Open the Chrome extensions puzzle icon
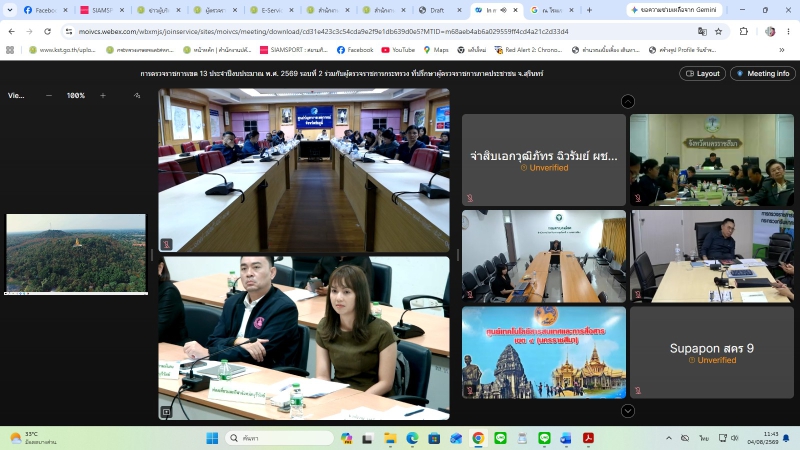 (743, 32)
